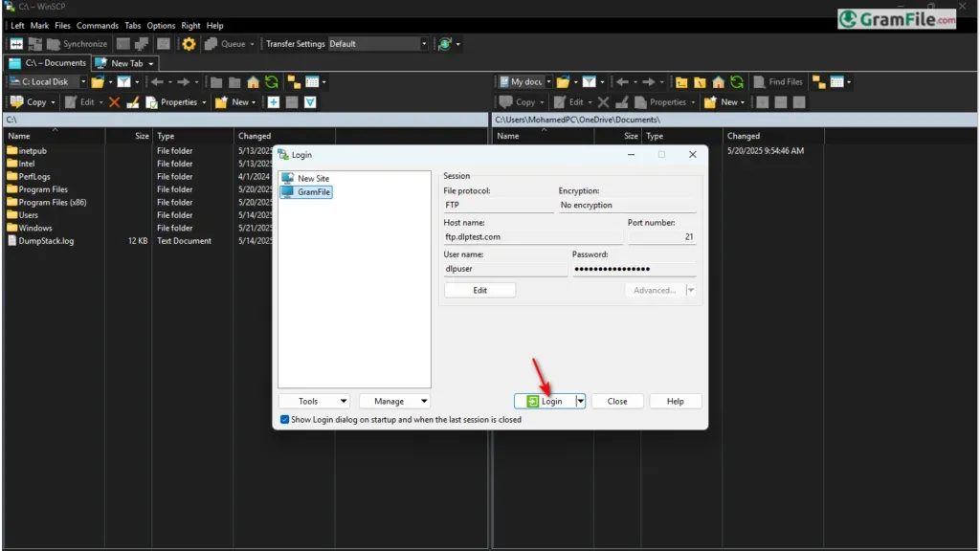Click the globe new session icon in toolbar

[445, 44]
